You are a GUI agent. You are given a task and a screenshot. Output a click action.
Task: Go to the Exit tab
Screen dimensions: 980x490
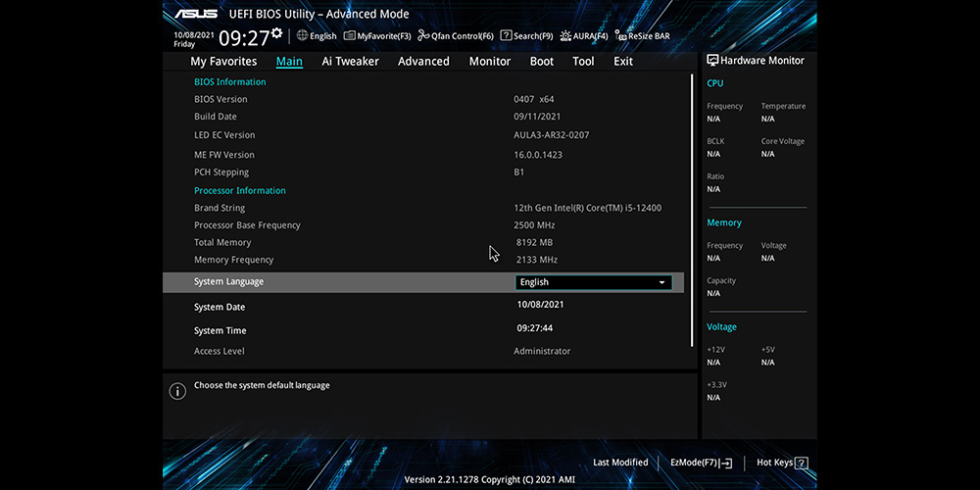(x=623, y=61)
